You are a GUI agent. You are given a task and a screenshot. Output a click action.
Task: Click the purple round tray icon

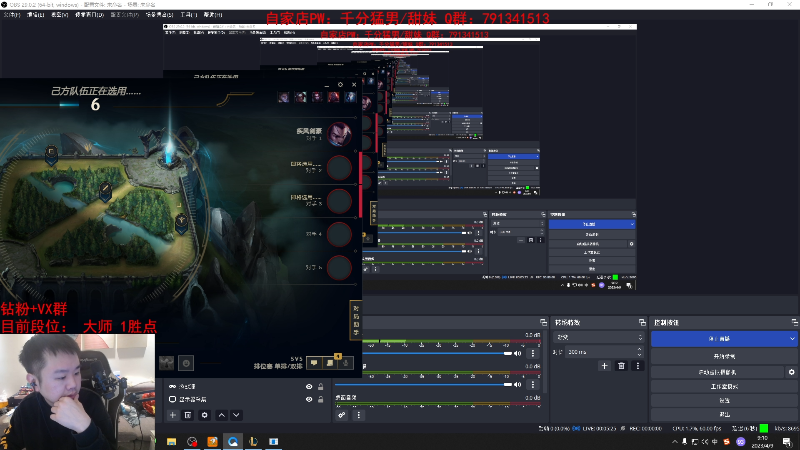741,442
